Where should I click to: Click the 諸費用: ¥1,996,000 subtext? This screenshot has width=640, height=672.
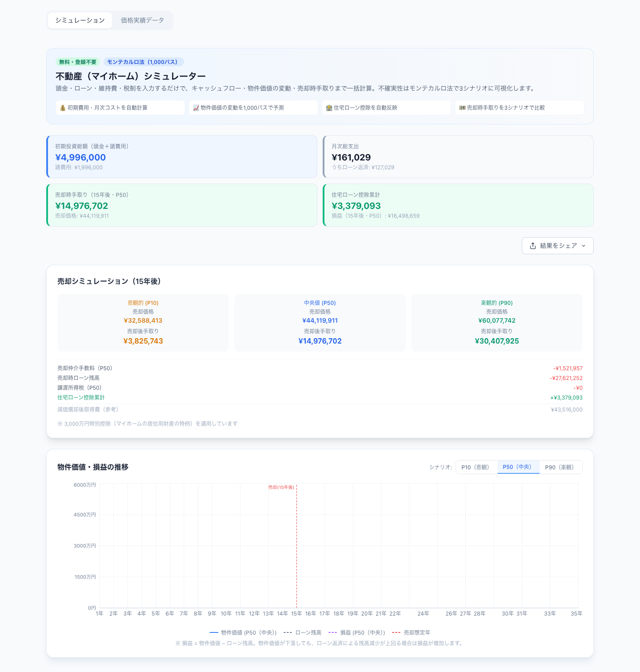click(79, 168)
